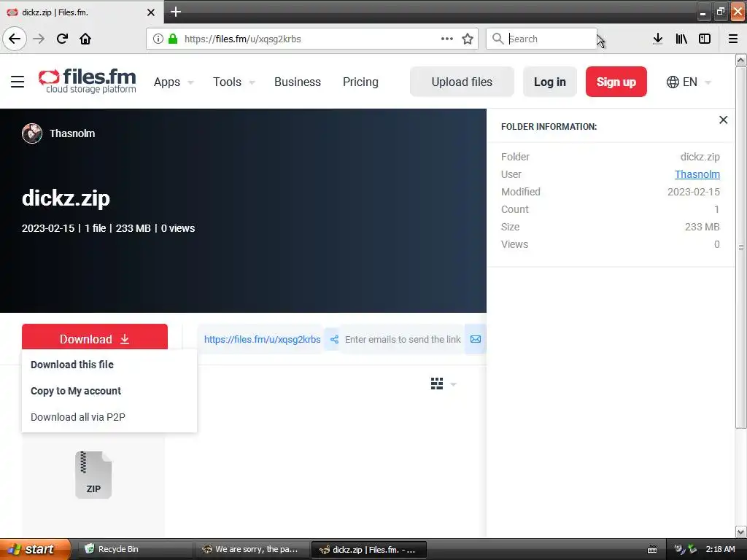The width and height of the screenshot is (747, 560).
Task: Open the Firefox downloads arrow
Action: [658, 39]
